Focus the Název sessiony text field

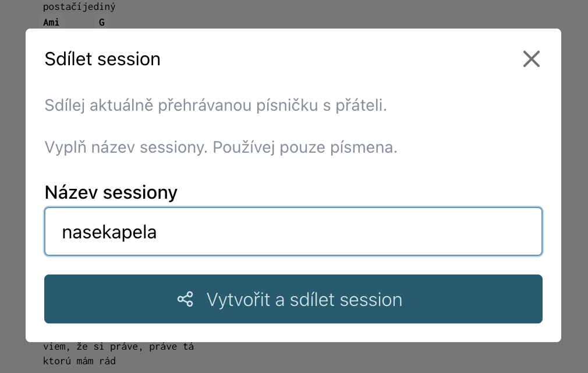293,231
